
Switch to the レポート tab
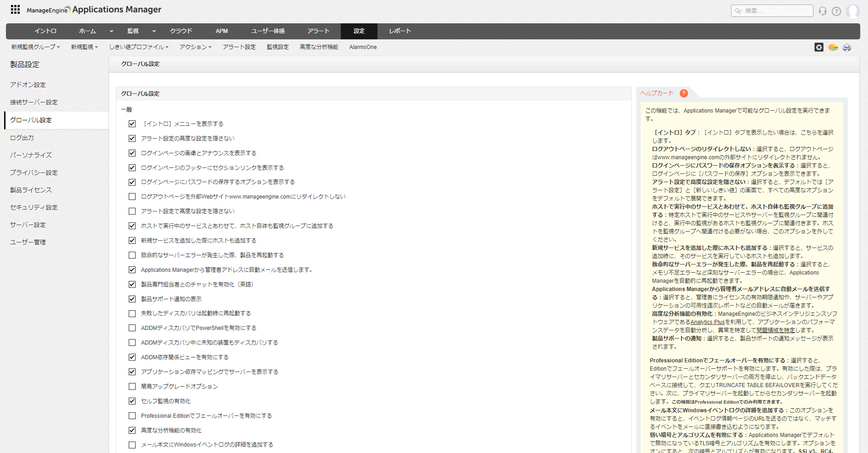coord(400,31)
